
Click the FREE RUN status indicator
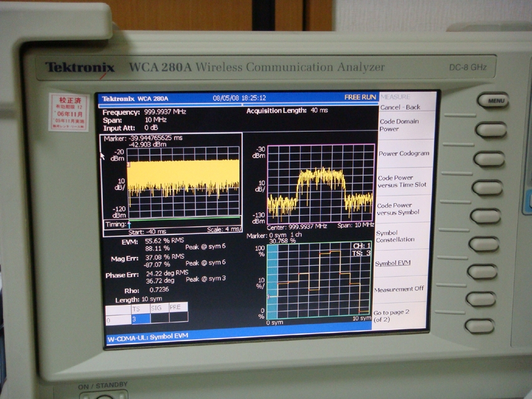point(360,97)
